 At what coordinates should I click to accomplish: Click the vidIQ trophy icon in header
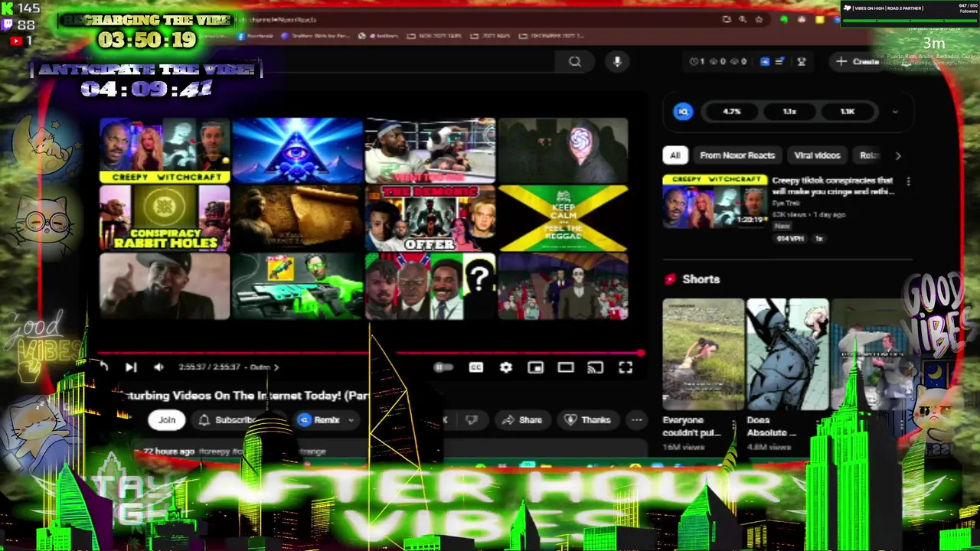(x=802, y=62)
